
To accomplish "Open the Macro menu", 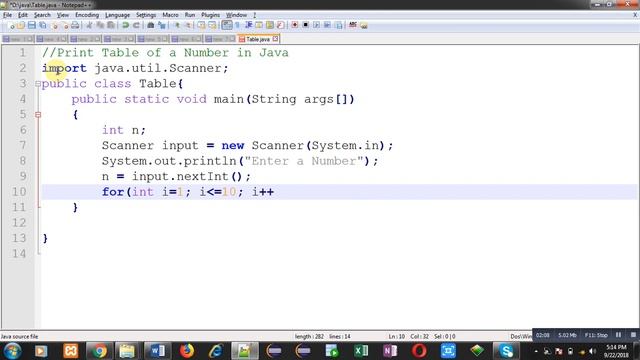I will click(170, 15).
